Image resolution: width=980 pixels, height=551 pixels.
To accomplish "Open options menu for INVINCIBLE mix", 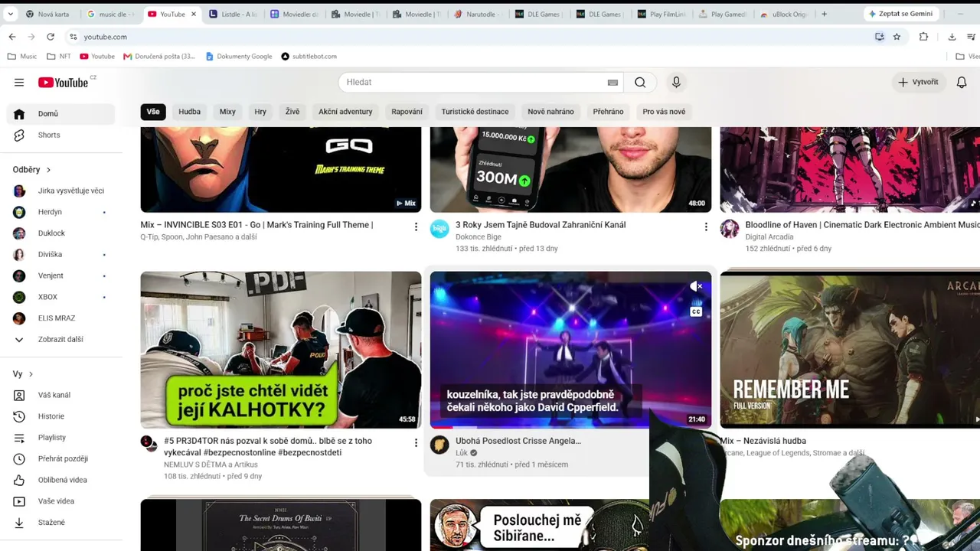I will click(416, 227).
